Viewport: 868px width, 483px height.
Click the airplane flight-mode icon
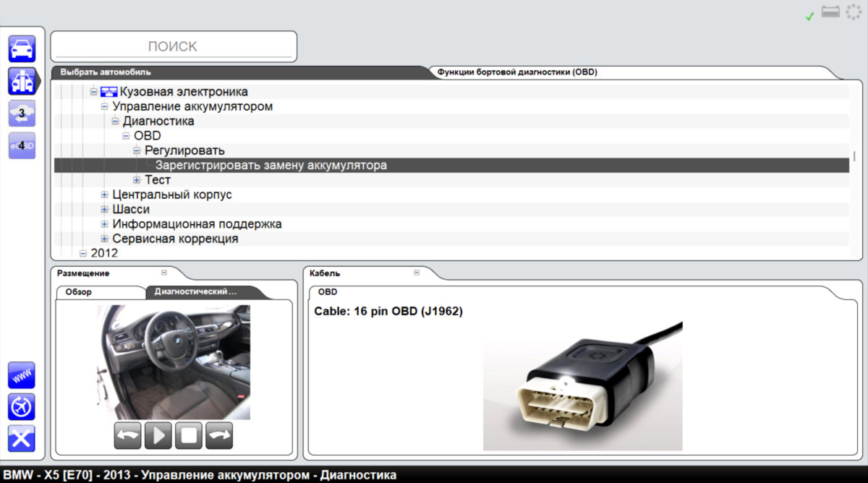coord(22,407)
